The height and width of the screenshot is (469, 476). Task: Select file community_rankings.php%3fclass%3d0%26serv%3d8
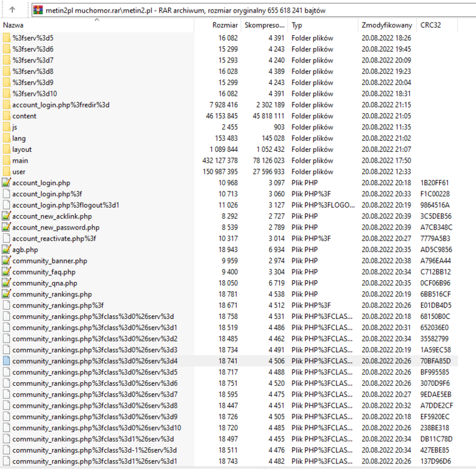point(95,405)
